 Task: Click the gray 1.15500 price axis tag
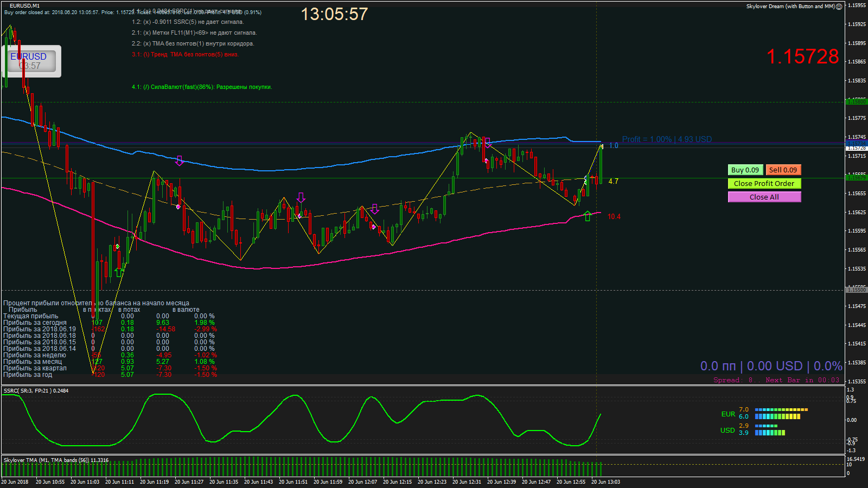tap(857, 290)
